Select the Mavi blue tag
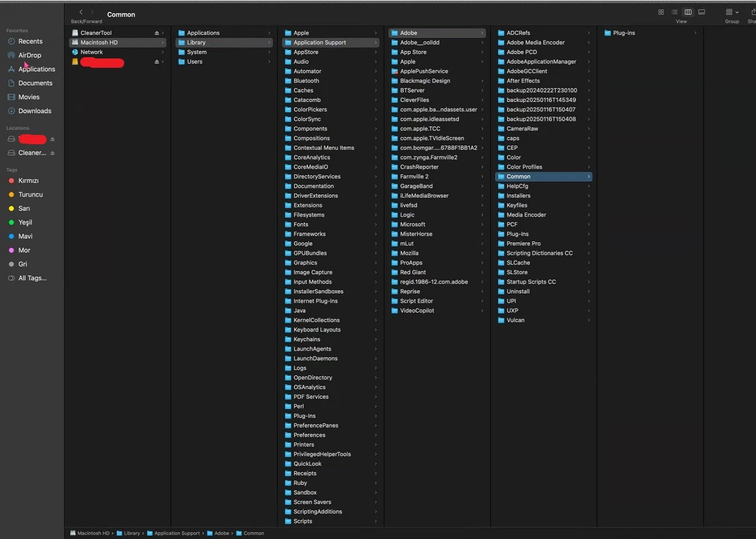Image resolution: width=756 pixels, height=539 pixels. (x=25, y=236)
